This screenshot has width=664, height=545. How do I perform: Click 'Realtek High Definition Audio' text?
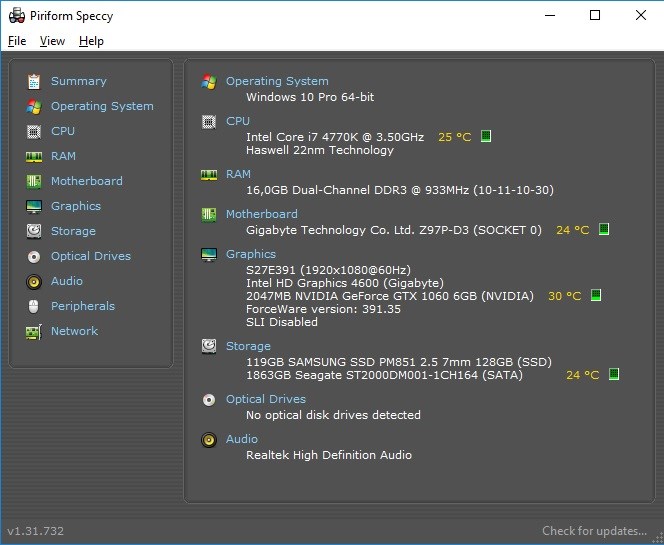[329, 455]
